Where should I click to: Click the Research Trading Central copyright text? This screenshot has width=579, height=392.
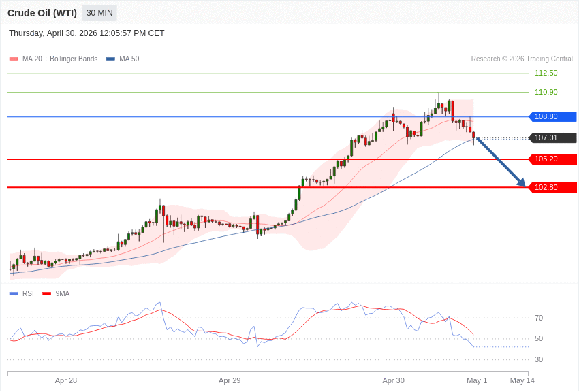pos(521,59)
